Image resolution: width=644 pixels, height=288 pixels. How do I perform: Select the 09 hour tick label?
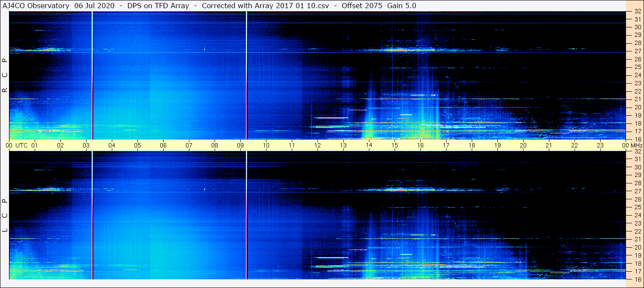pyautogui.click(x=240, y=145)
